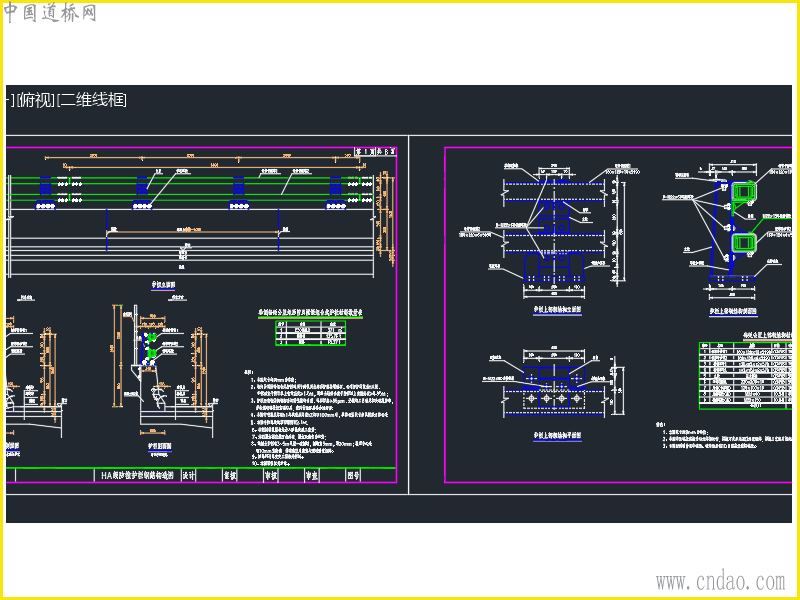The width and height of the screenshot is (800, 600).
Task: Select the green material quantity table on left sheet
Action: point(310,333)
